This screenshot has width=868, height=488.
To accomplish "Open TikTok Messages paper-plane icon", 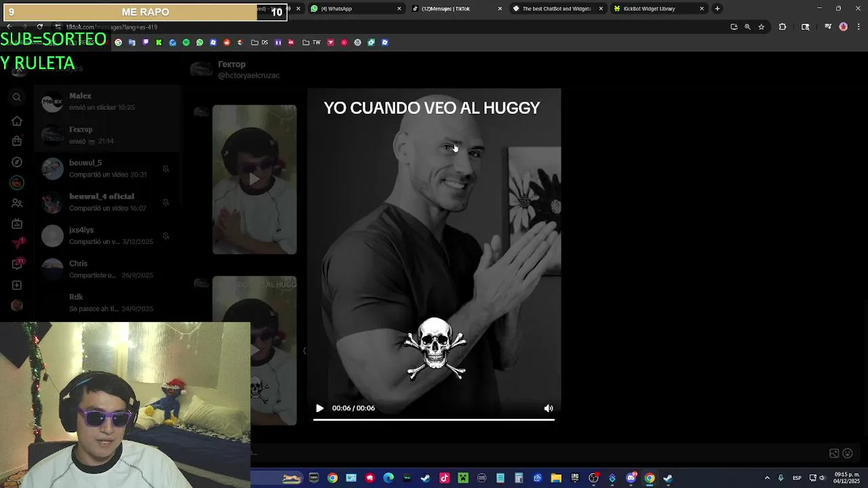I will pos(17,244).
